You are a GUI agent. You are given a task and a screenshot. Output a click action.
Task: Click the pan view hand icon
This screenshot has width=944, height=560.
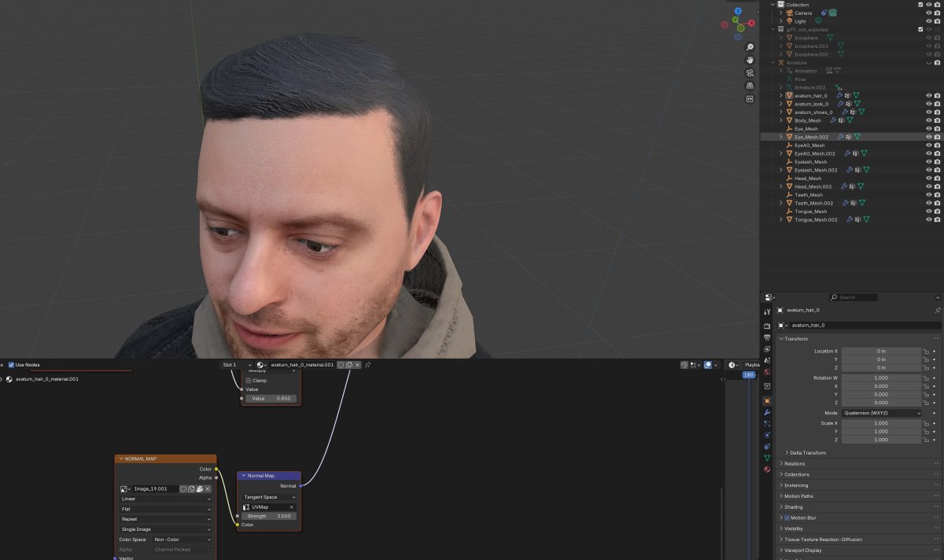coord(750,61)
